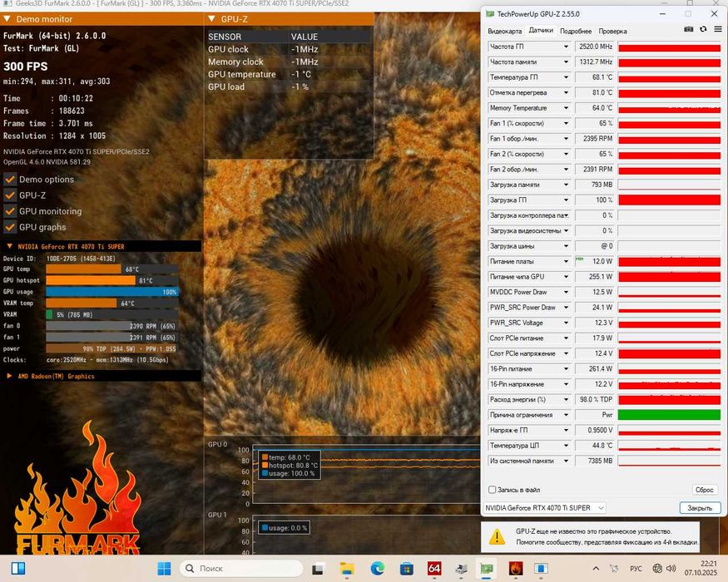Image resolution: width=728 pixels, height=582 pixels.
Task: Uncheck the GPU-Z checkbox in FurMark
Action: tap(10, 195)
